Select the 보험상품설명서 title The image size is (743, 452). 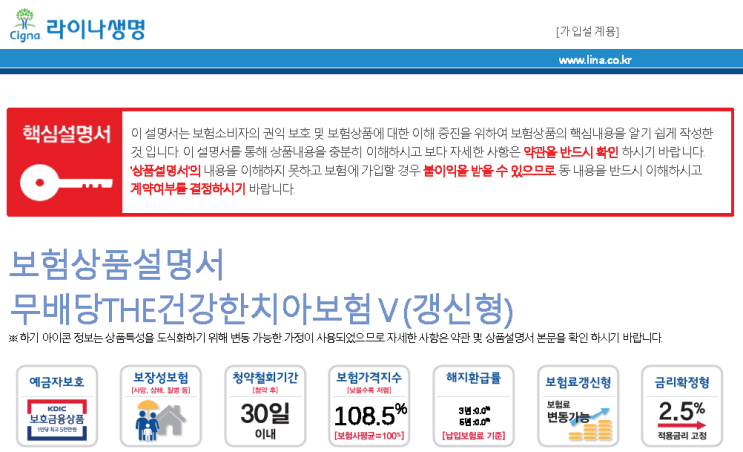pyautogui.click(x=117, y=264)
